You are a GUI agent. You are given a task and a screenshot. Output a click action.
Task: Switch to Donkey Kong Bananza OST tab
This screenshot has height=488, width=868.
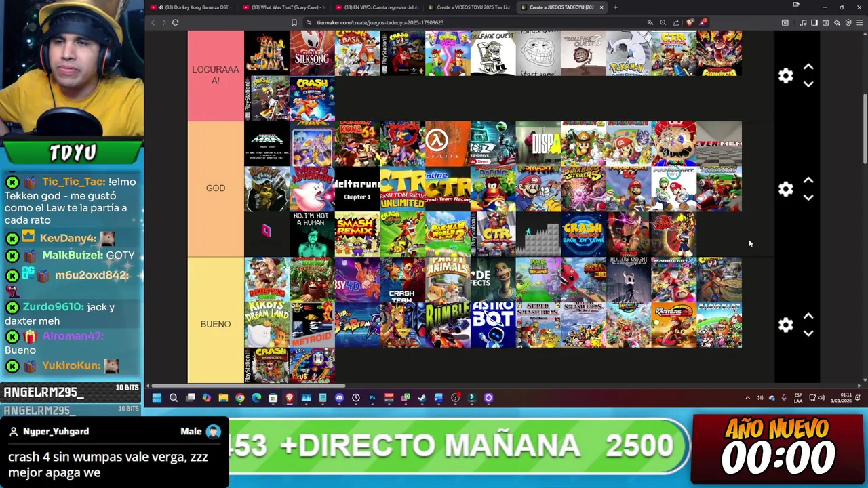tap(191, 7)
